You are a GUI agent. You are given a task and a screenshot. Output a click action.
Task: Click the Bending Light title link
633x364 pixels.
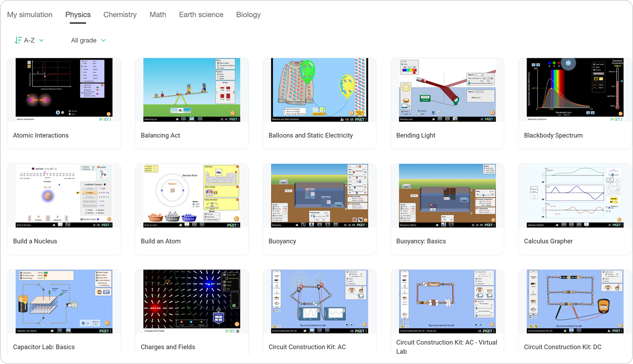tap(415, 135)
